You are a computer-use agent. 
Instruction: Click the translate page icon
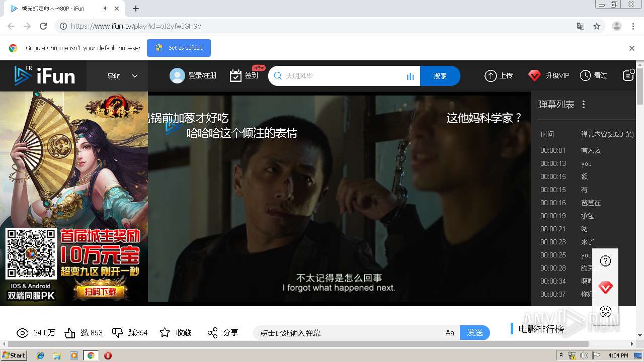(581, 26)
